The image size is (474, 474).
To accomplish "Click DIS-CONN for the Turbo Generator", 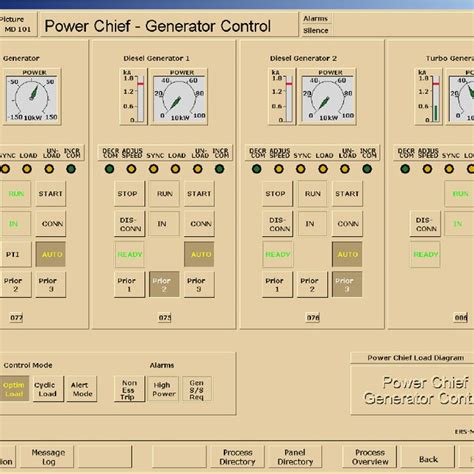I will [x=425, y=224].
